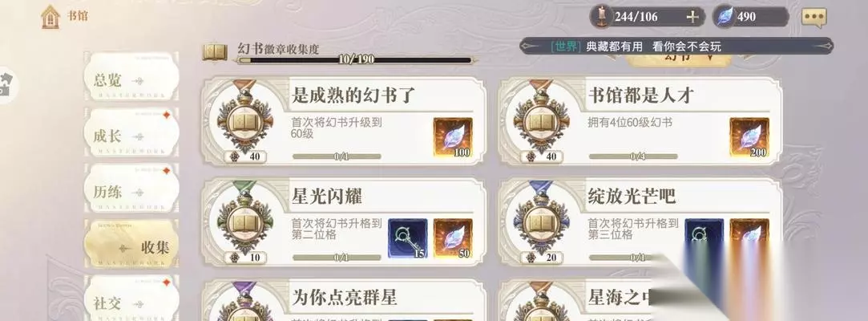Open the 世界 chat message banner
The height and width of the screenshot is (321, 868).
coord(676,46)
